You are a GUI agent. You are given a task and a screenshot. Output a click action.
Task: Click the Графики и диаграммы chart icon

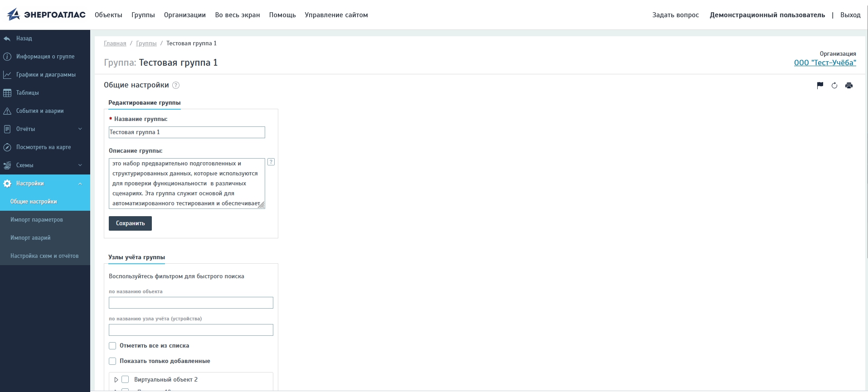click(7, 75)
